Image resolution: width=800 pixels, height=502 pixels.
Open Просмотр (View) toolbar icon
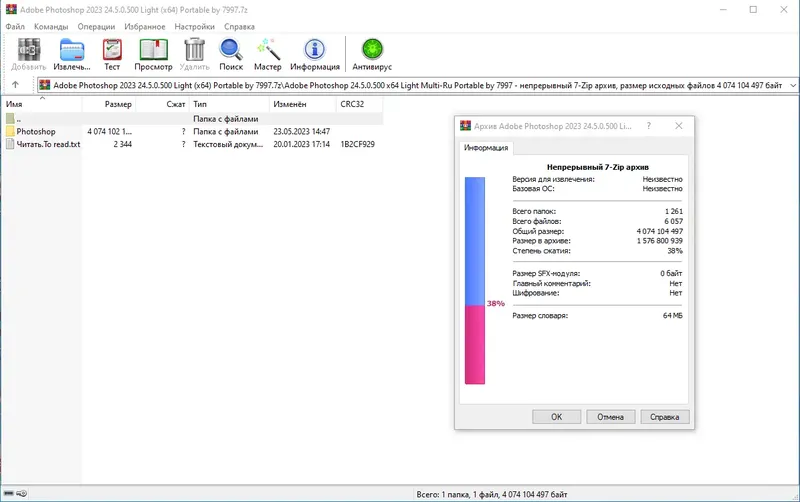click(154, 50)
